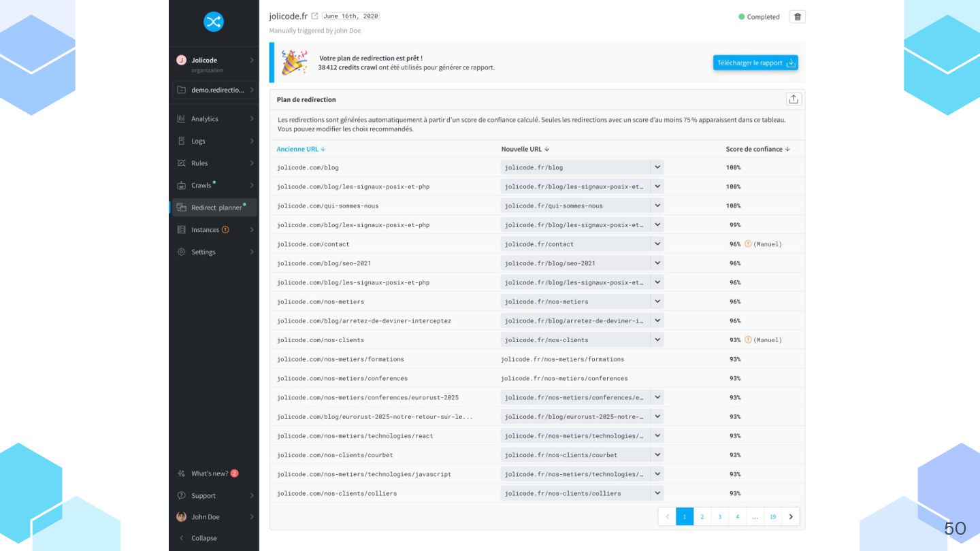This screenshot has width=980, height=551.
Task: Click the Crawls spider icon
Action: (x=181, y=185)
